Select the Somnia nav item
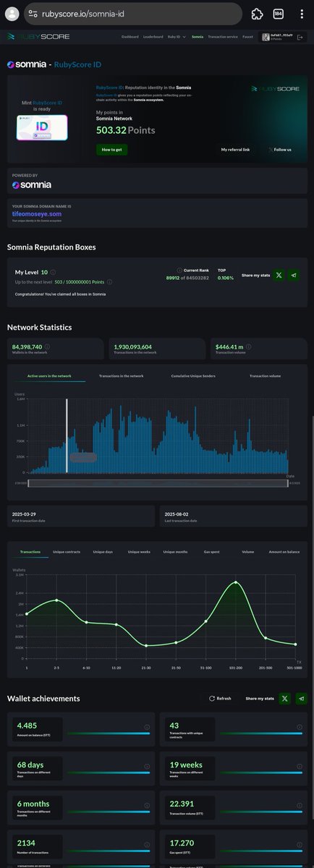 pos(197,36)
